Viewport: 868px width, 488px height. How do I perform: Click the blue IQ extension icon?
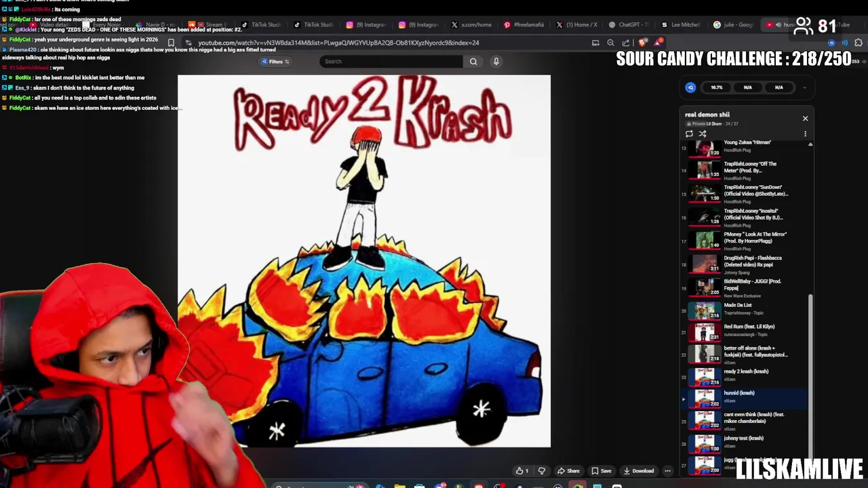point(690,87)
